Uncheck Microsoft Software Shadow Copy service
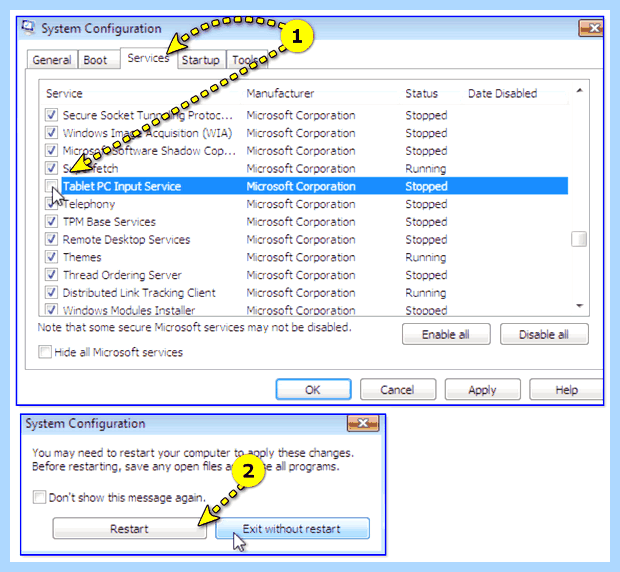Image resolution: width=620 pixels, height=572 pixels. (51, 151)
